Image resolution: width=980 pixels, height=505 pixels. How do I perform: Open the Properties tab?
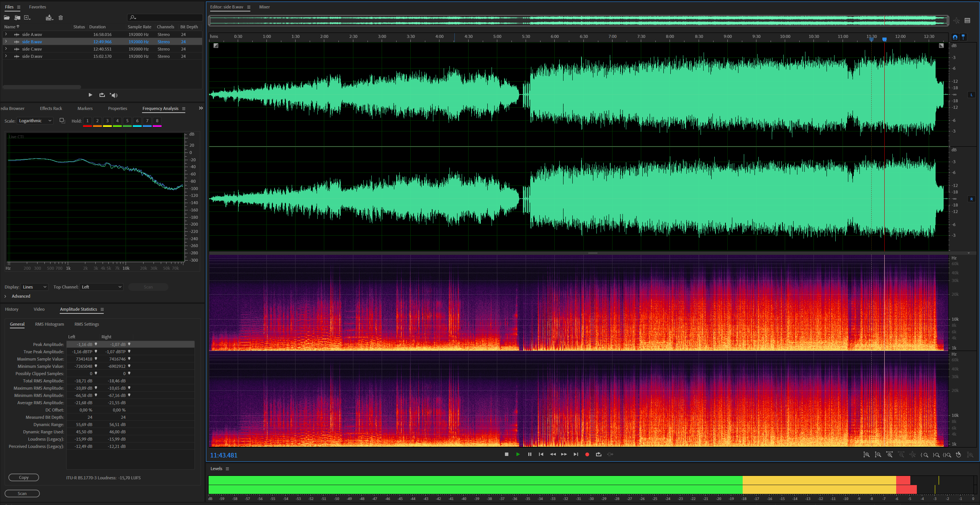click(x=118, y=108)
